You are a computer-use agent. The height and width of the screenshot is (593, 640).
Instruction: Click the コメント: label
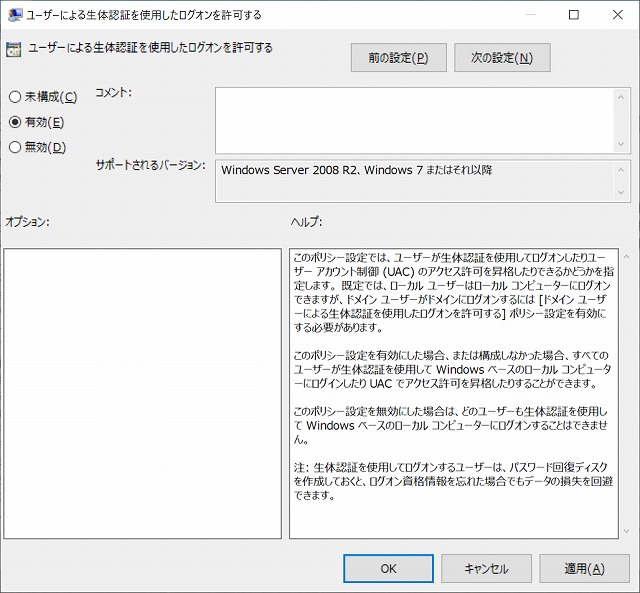(113, 93)
